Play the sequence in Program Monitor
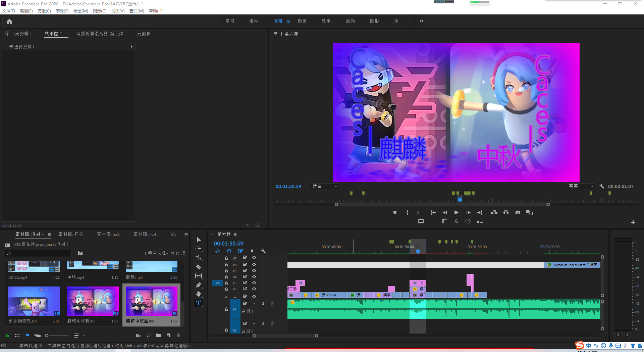Image resolution: width=644 pixels, height=352 pixels. (456, 212)
